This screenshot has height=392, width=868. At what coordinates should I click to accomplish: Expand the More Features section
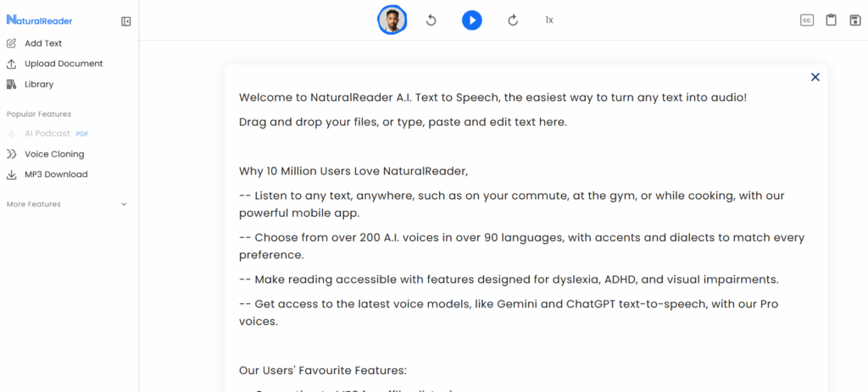[124, 204]
